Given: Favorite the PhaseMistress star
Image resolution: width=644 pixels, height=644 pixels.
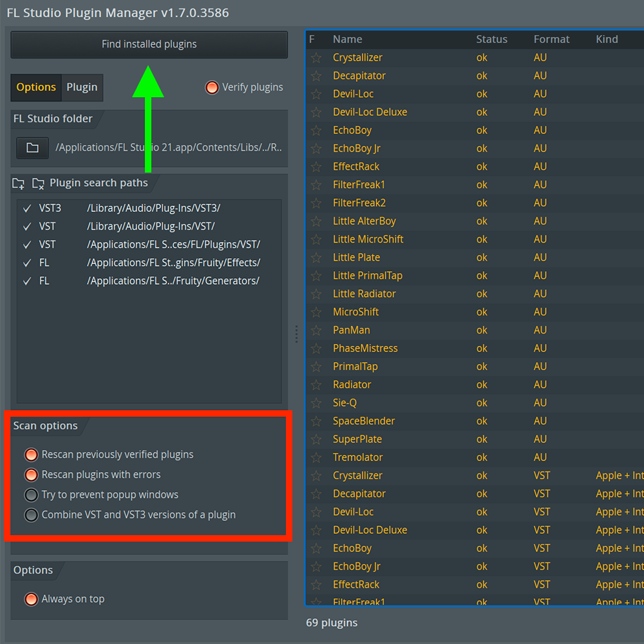Looking at the screenshot, I should (x=316, y=348).
